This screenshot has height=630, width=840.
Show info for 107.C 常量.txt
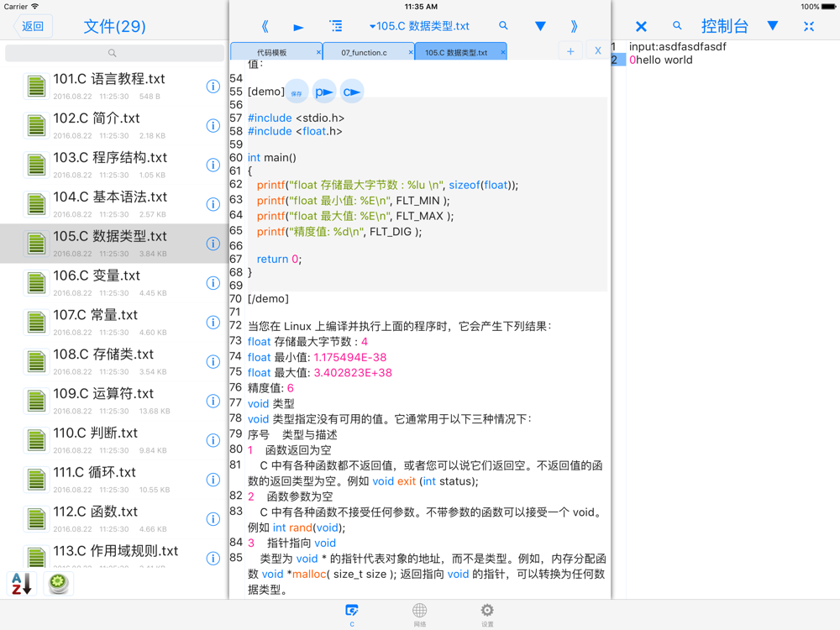point(213,323)
